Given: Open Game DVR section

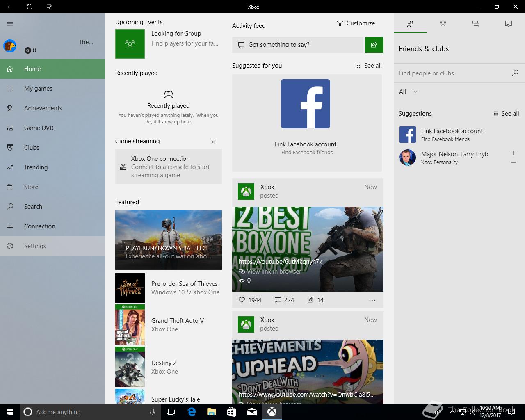Looking at the screenshot, I should [x=52, y=128].
